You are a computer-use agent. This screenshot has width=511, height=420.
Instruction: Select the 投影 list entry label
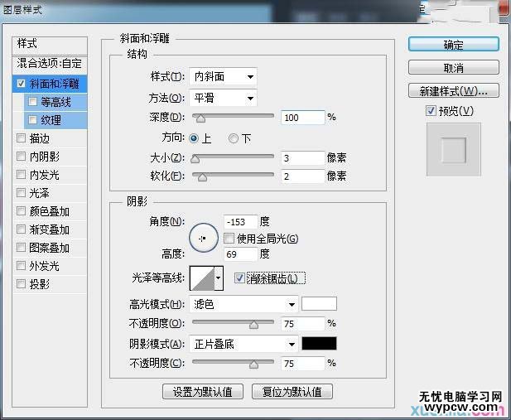point(39,284)
